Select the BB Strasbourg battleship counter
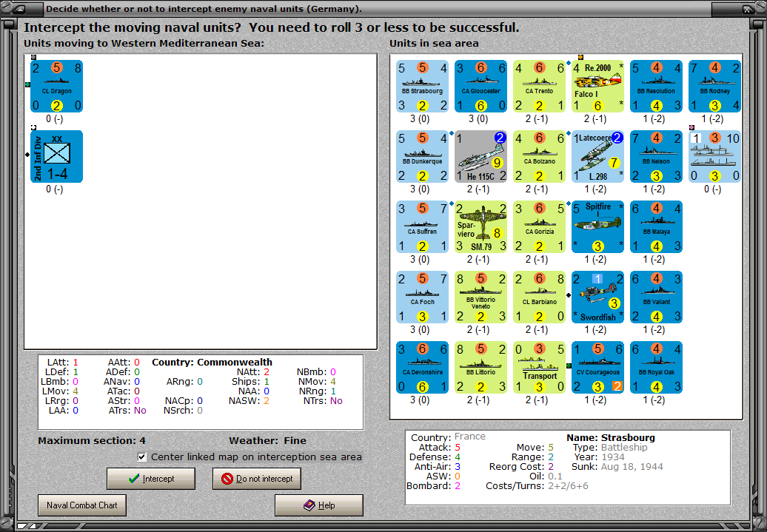Screen dimensions: 767x532 pyautogui.click(x=422, y=87)
